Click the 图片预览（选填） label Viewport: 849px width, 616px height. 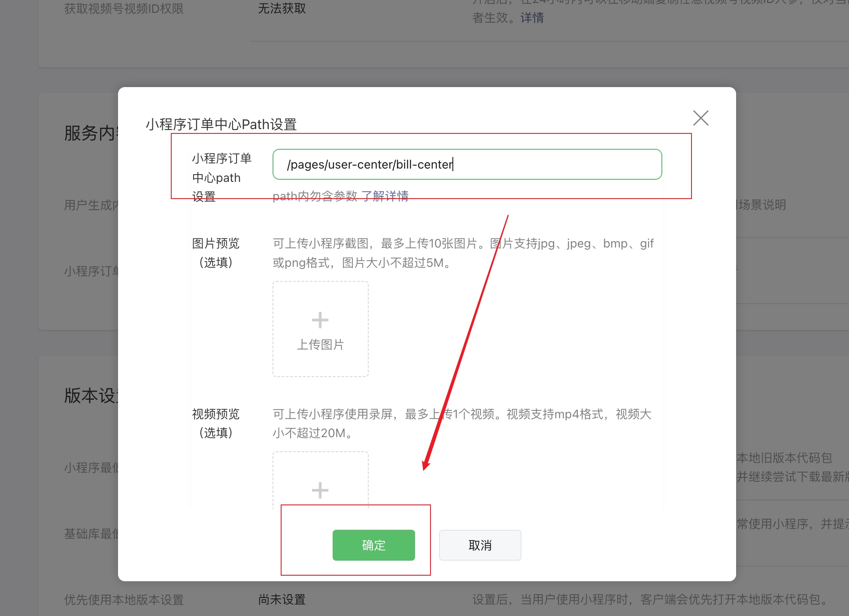(216, 253)
